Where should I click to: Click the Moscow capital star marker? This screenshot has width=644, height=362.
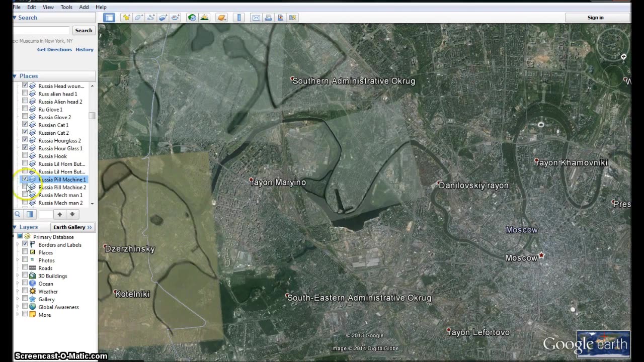click(541, 255)
